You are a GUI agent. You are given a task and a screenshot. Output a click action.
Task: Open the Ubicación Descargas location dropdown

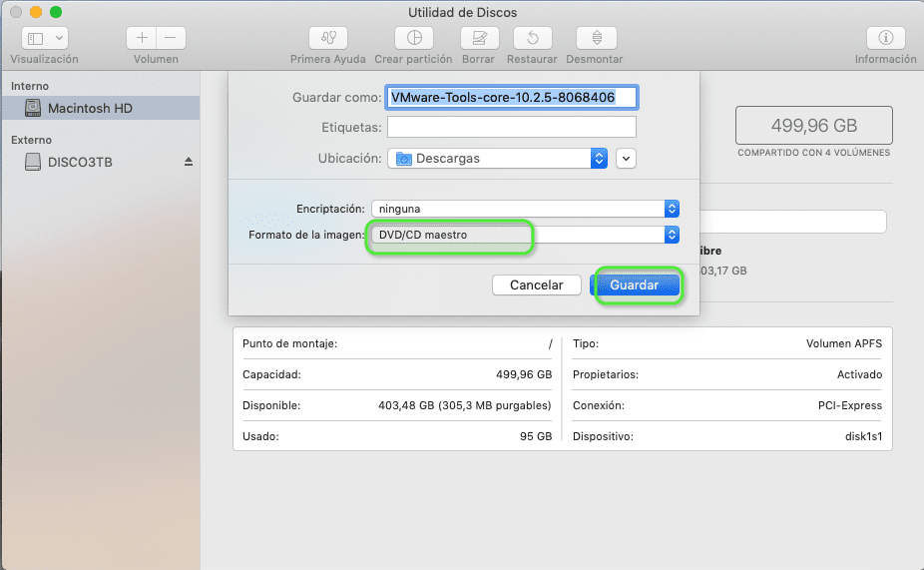[x=497, y=158]
